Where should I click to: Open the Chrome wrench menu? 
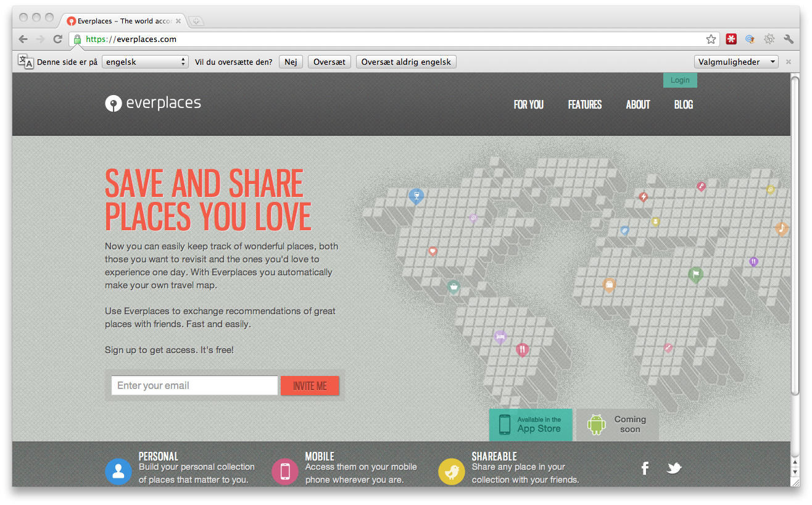coord(789,39)
